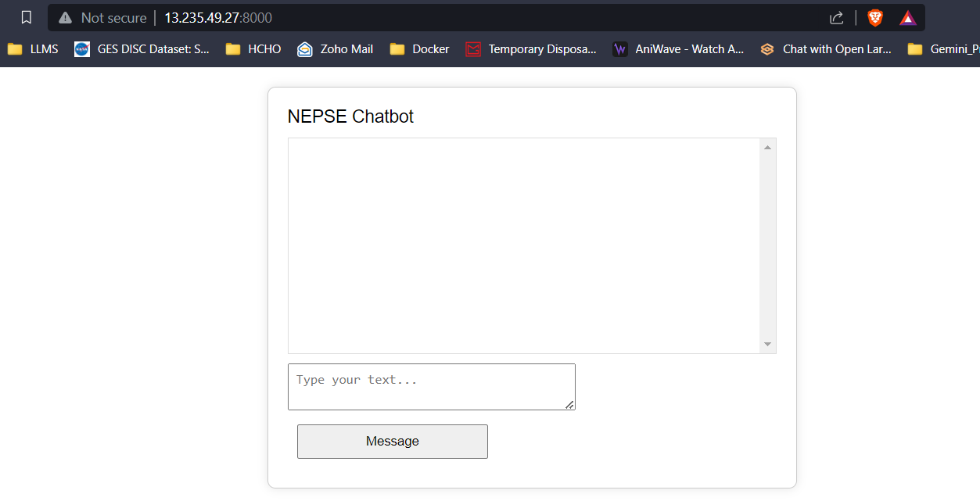Open the Brave Shields lion icon
The image size is (980, 501).
click(x=875, y=17)
